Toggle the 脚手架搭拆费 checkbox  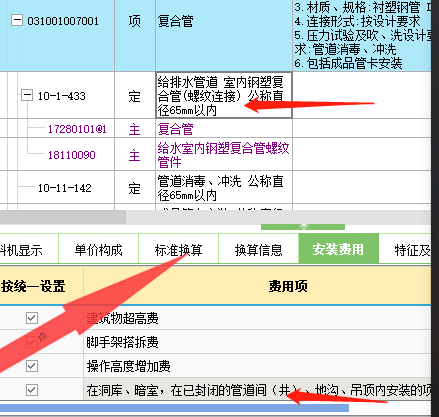coord(32,342)
